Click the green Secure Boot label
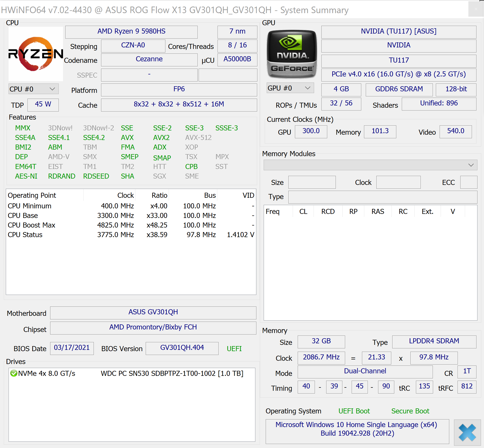 tap(410, 411)
